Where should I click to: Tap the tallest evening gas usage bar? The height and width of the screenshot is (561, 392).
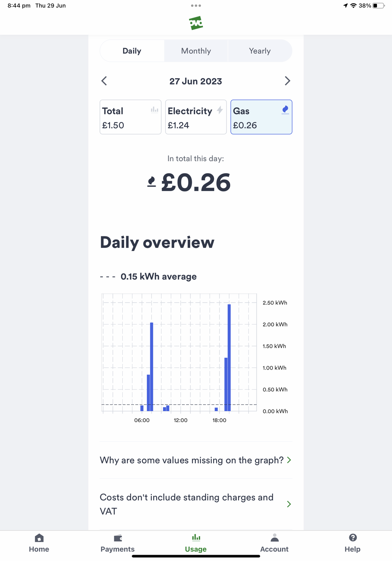[229, 357]
